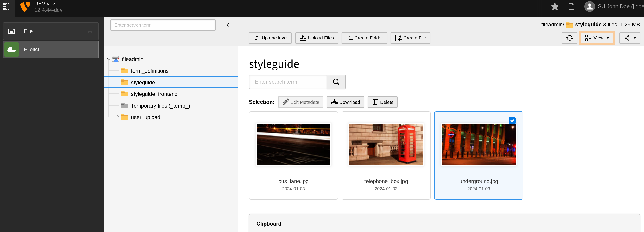This screenshot has height=232, width=644.
Task: Open the folder tree three-dot options menu
Action: coord(228,39)
